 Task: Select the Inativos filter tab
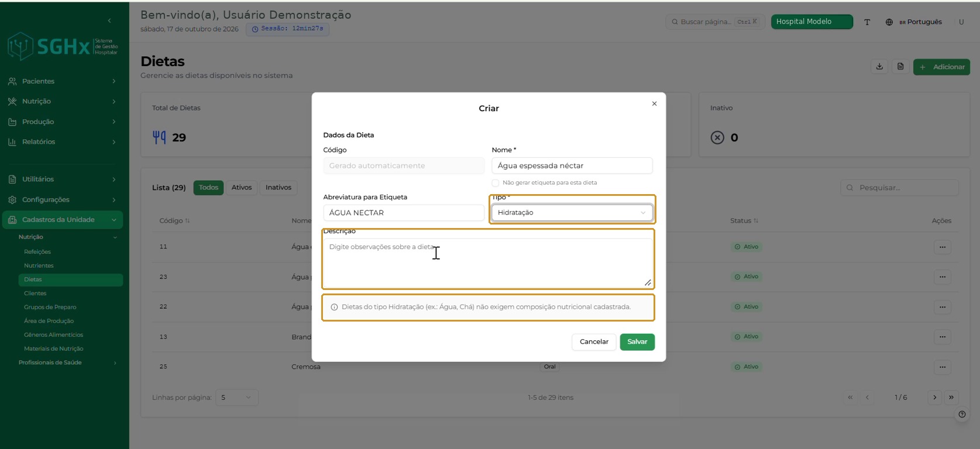[278, 188]
